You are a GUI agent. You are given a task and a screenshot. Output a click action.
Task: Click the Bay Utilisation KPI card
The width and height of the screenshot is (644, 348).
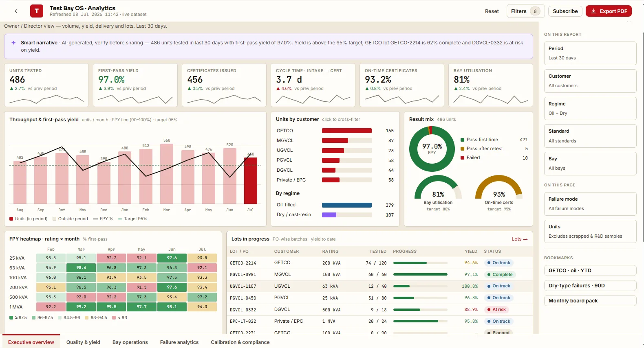tap(491, 85)
